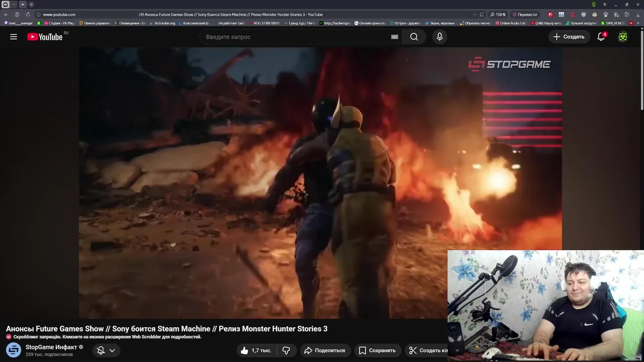Expand the tab list chevron

14,5
